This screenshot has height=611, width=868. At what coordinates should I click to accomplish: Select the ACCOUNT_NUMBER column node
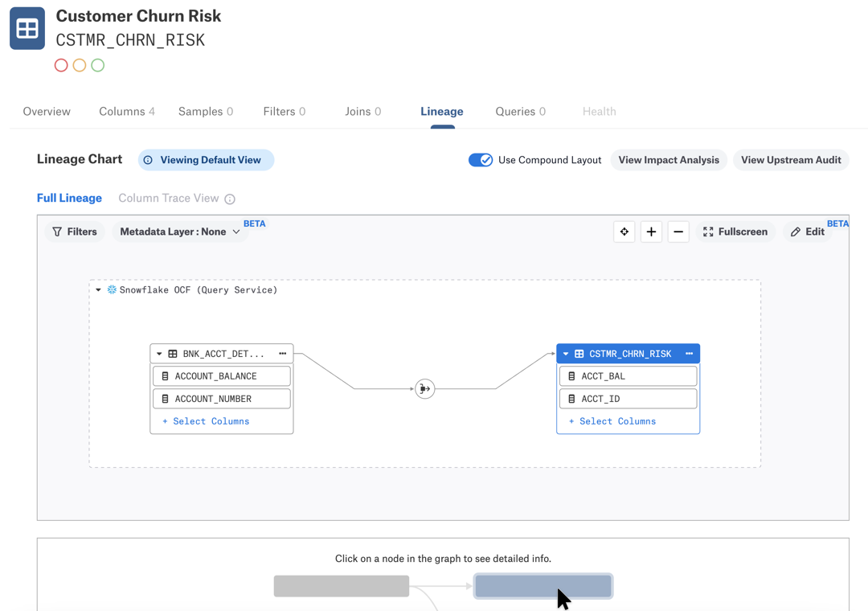(222, 399)
